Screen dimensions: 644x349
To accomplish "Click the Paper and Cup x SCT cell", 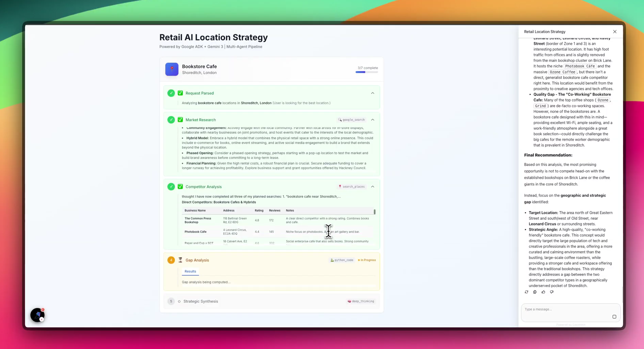I will tap(199, 243).
